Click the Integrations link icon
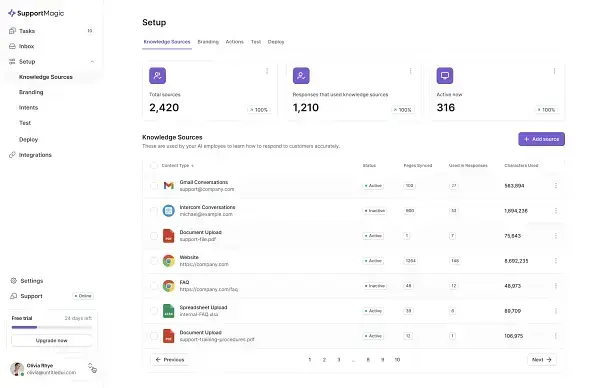 [x=12, y=155]
